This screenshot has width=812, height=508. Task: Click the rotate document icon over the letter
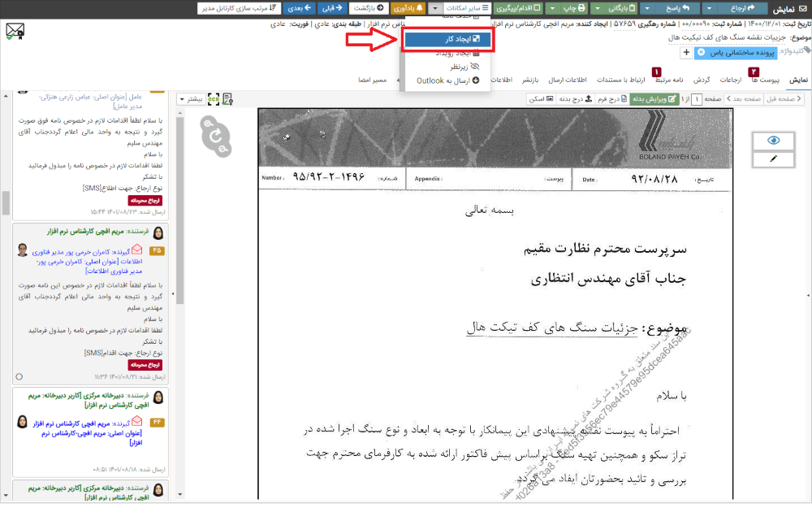[x=215, y=136]
